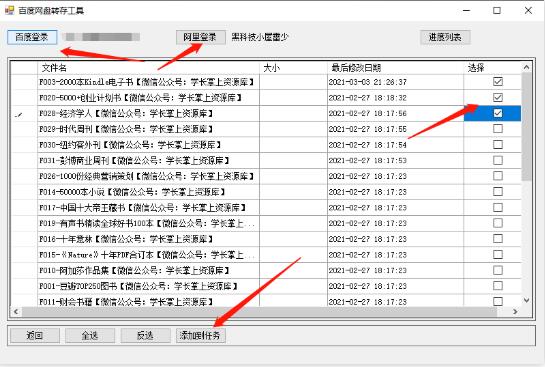545x367 pixels.
Task: Select file name F015 Nature 十年PDF合订本
Action: [x=147, y=255]
